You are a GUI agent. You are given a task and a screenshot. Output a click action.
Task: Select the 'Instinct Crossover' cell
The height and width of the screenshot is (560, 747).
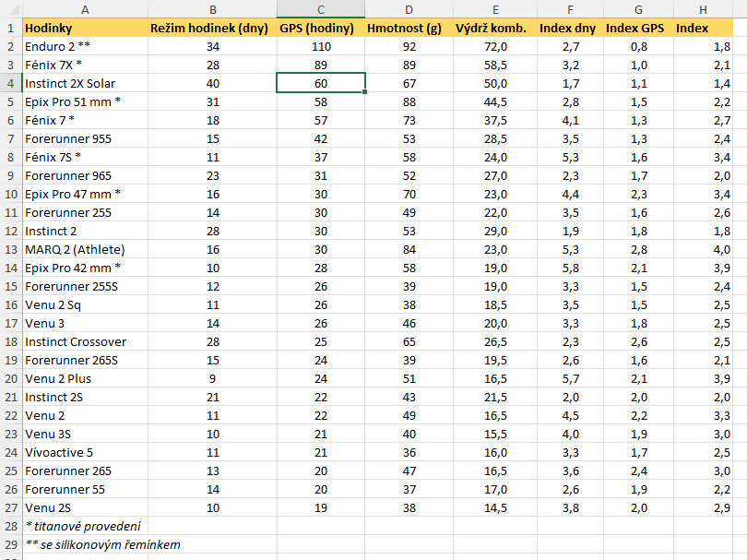pos(85,342)
